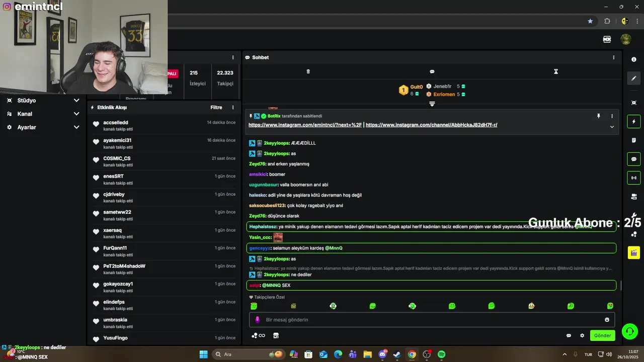
Task: Select the last follower-only emote in the row
Action: click(610, 306)
